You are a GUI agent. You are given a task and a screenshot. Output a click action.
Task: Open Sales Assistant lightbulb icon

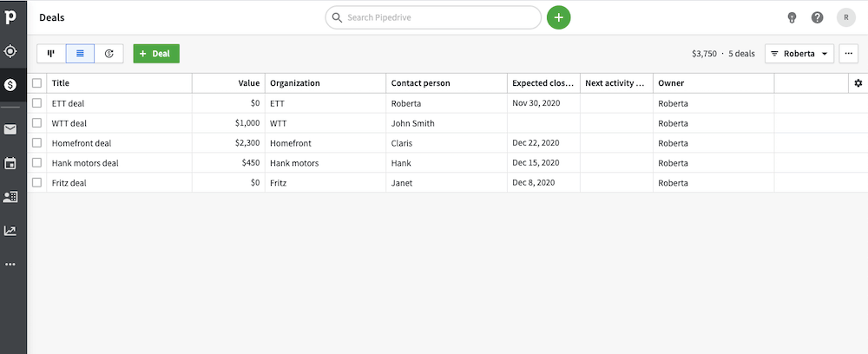(792, 17)
